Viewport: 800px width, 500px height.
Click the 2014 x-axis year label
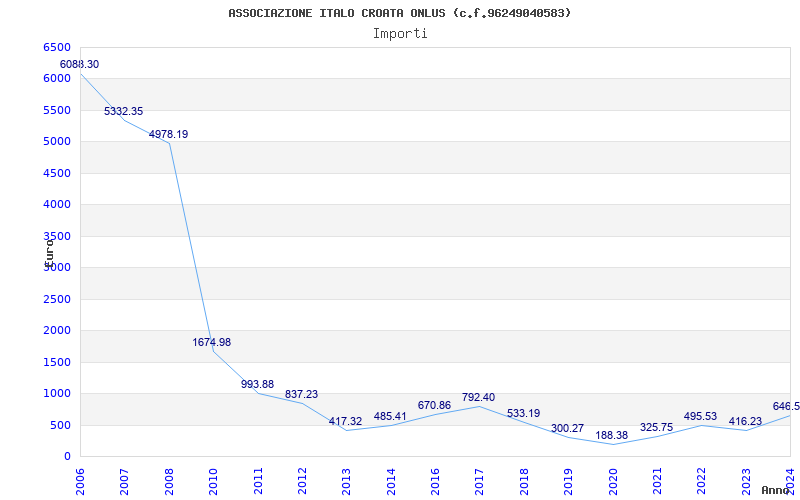(390, 482)
